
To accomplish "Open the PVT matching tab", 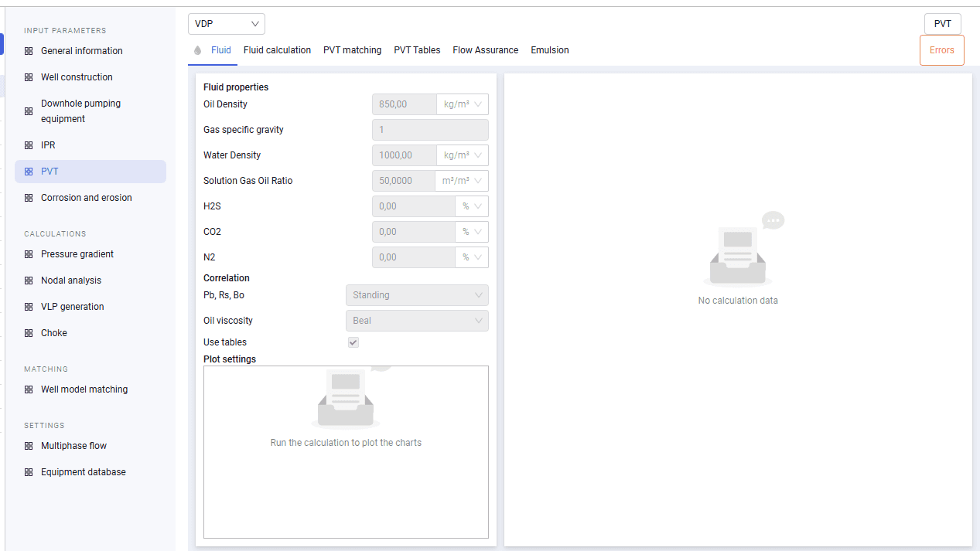I will (352, 50).
